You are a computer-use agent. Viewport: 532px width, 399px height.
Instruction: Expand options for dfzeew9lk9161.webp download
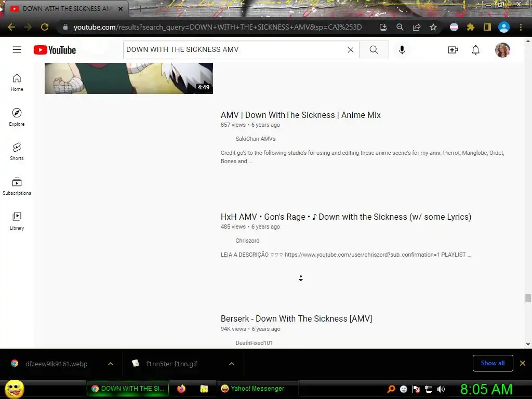tap(111, 364)
